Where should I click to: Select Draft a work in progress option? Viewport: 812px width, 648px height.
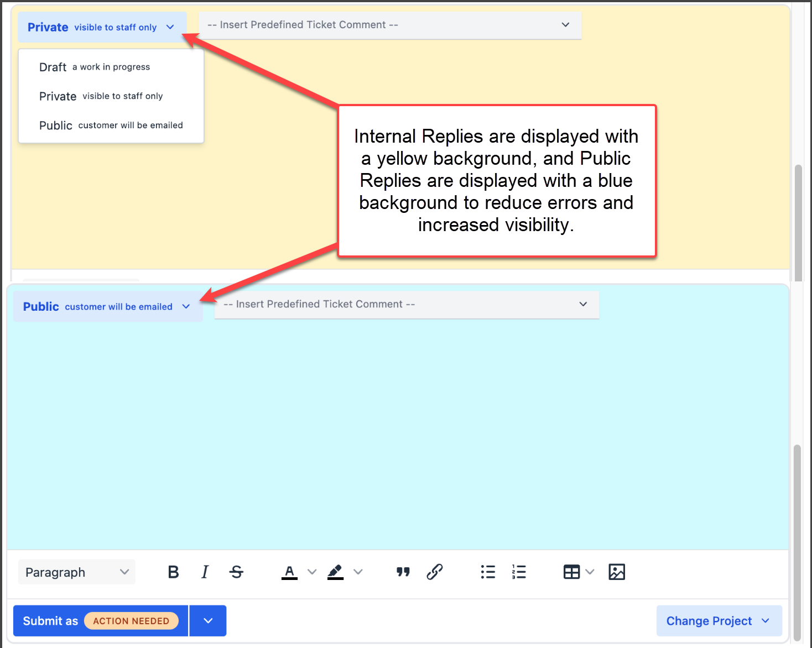[95, 67]
